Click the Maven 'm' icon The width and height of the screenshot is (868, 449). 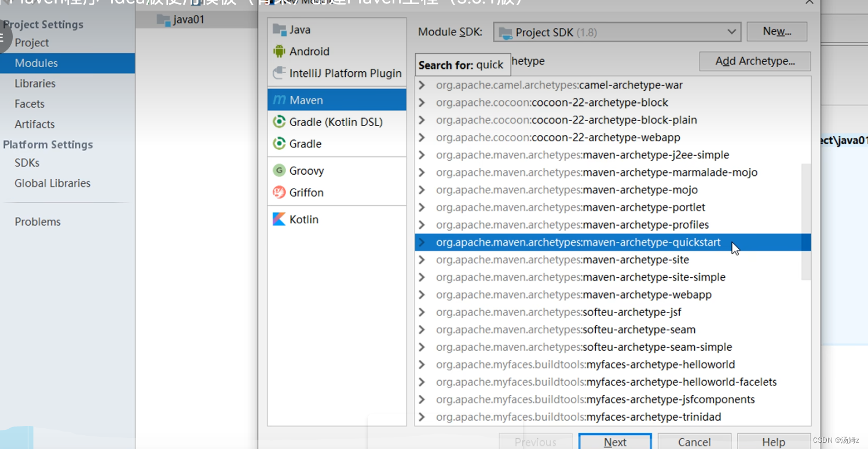[279, 100]
